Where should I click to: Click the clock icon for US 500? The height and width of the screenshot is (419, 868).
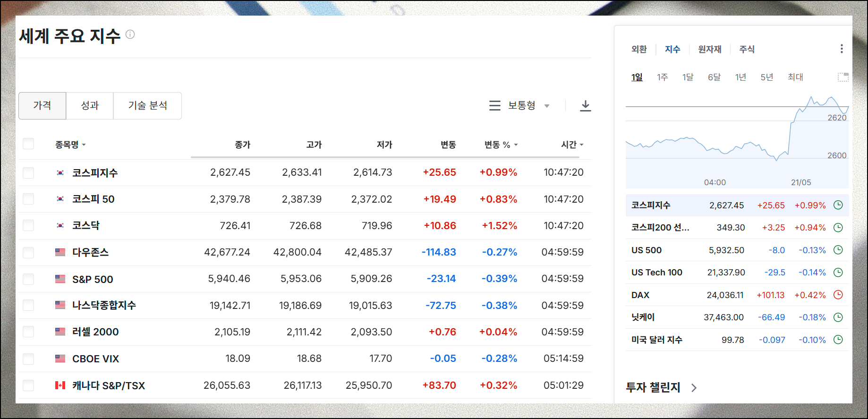[838, 250]
